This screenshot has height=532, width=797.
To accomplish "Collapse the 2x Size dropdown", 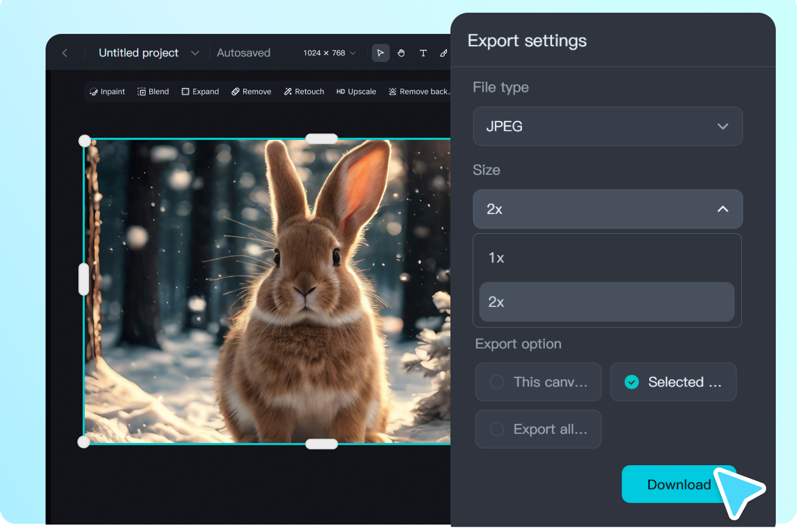I will [607, 209].
